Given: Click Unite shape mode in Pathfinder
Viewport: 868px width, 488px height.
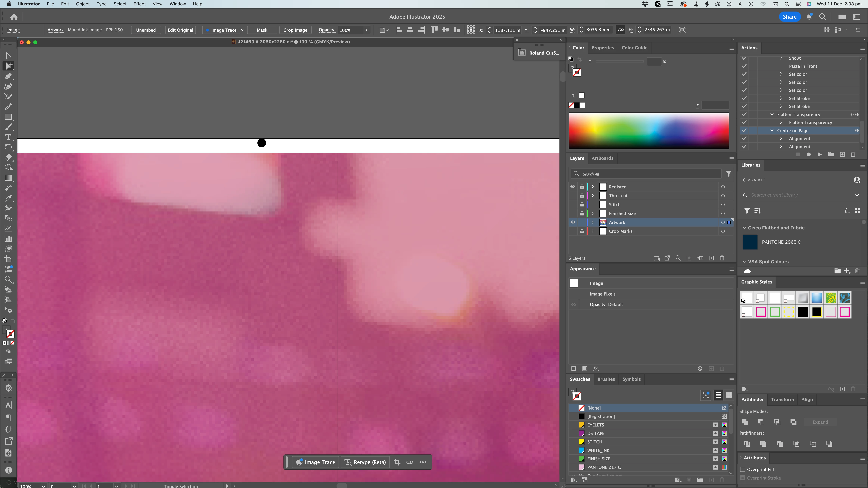Looking at the screenshot, I should point(745,422).
